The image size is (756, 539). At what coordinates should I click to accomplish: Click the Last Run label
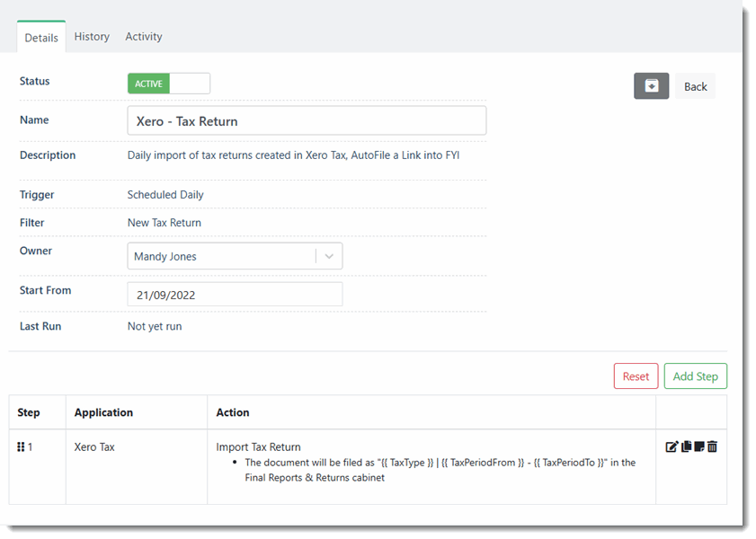tap(40, 327)
